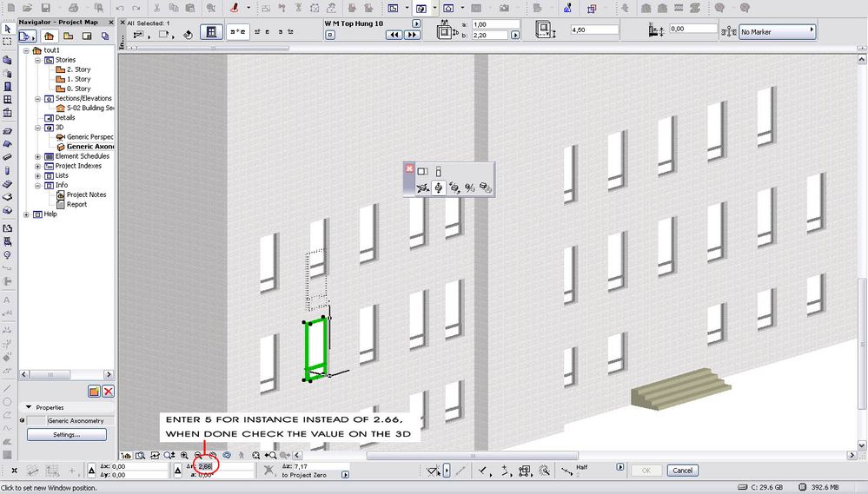
Task: Collapse the tout1 project tree node
Action: click(26, 50)
